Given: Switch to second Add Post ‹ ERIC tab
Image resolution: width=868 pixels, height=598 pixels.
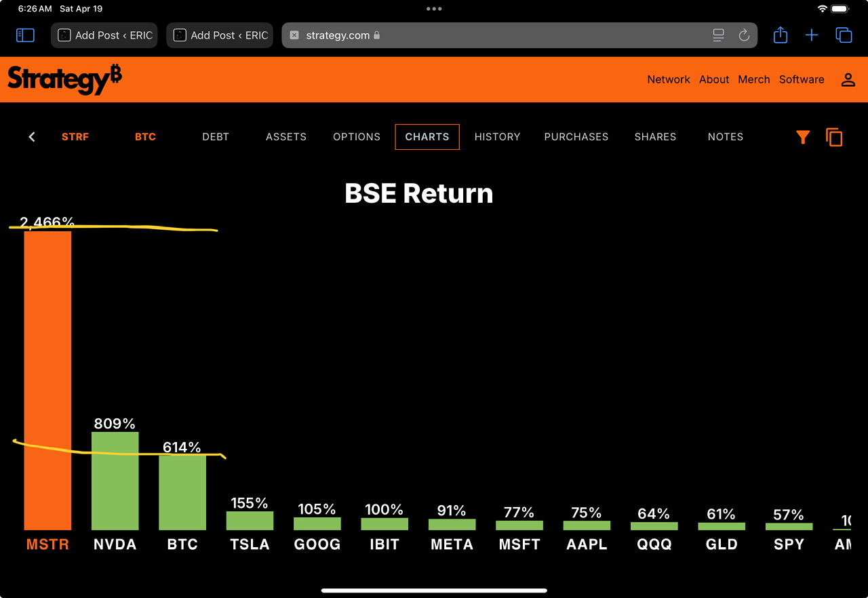Looking at the screenshot, I should point(220,35).
